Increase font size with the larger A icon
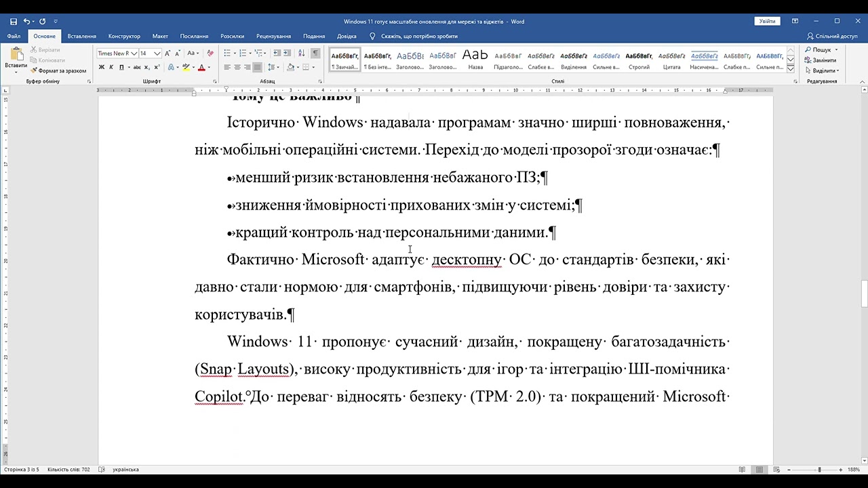 tap(167, 53)
